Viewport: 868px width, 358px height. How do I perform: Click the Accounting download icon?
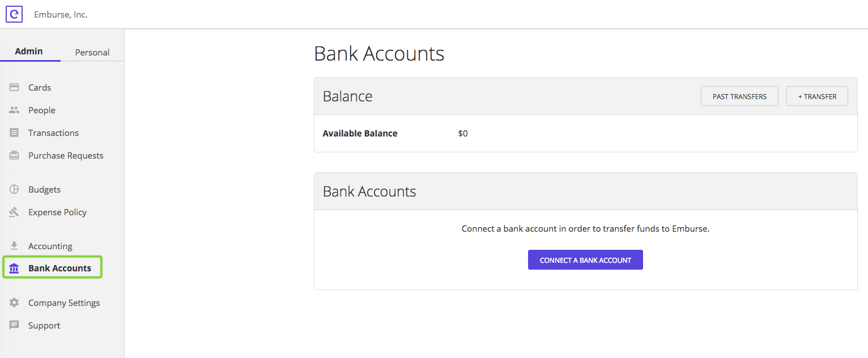(x=14, y=246)
